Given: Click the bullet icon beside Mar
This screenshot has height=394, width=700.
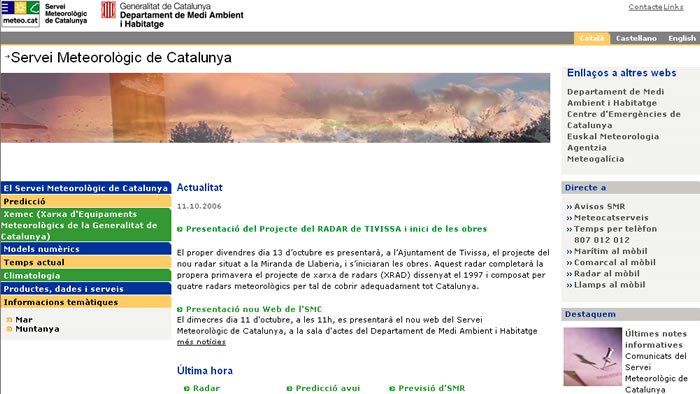Looking at the screenshot, I should 9,320.
